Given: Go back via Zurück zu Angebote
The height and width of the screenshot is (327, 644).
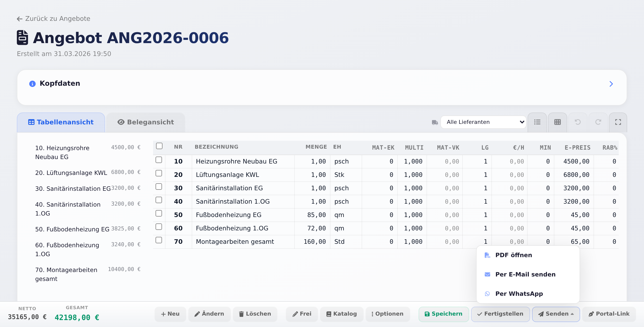Looking at the screenshot, I should [54, 19].
